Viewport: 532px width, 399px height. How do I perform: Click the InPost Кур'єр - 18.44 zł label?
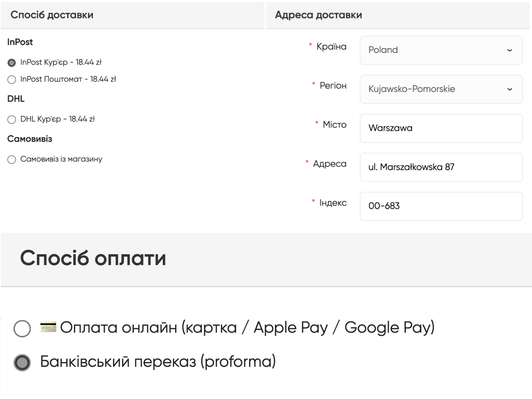(x=61, y=62)
